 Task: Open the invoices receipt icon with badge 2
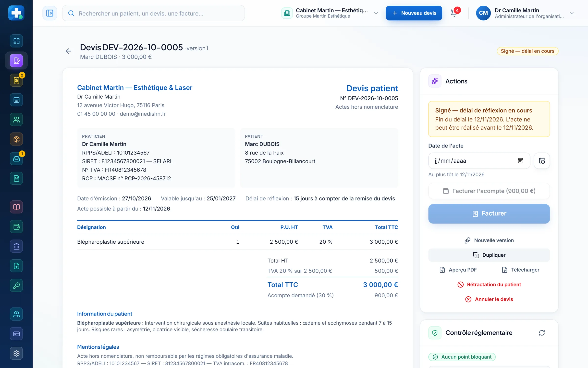coord(16,80)
